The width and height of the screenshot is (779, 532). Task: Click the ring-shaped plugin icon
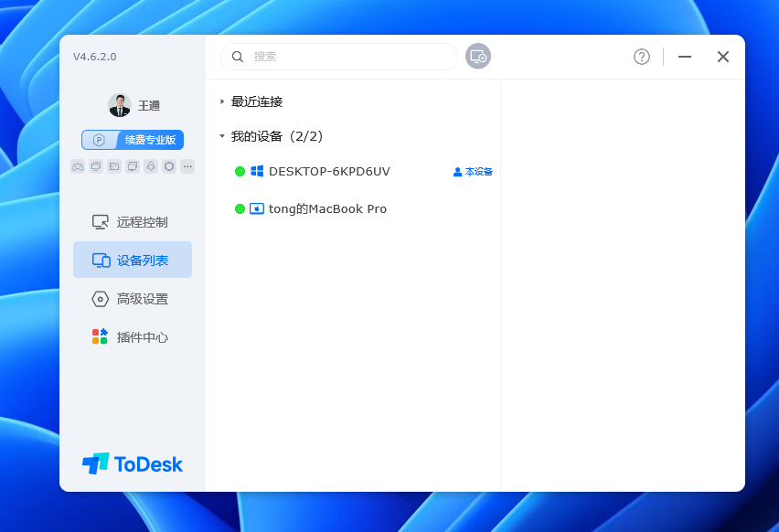[x=169, y=166]
